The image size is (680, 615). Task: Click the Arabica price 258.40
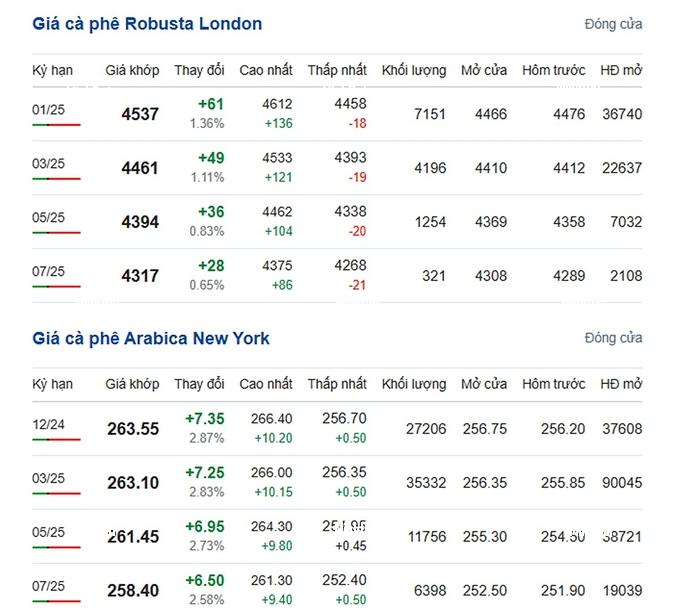click(133, 591)
